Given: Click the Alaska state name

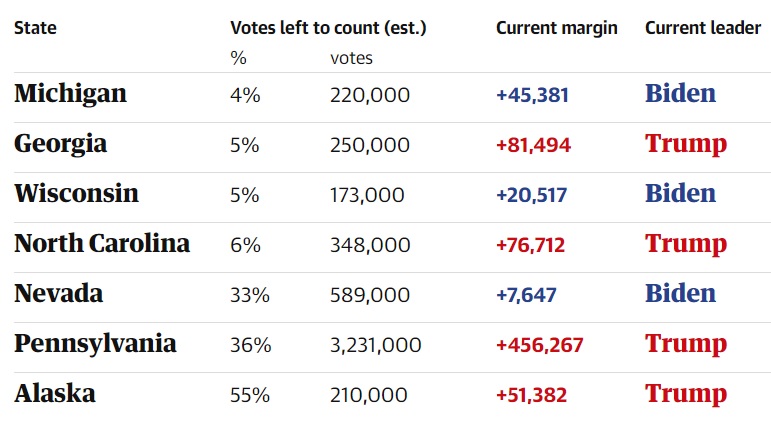Looking at the screenshot, I should [x=55, y=394].
